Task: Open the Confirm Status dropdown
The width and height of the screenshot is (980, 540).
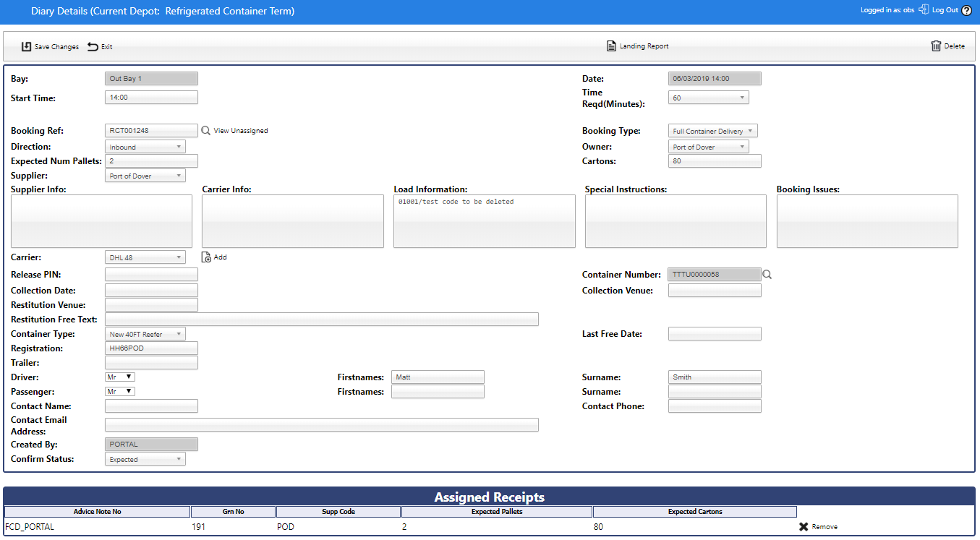Action: pyautogui.click(x=145, y=459)
